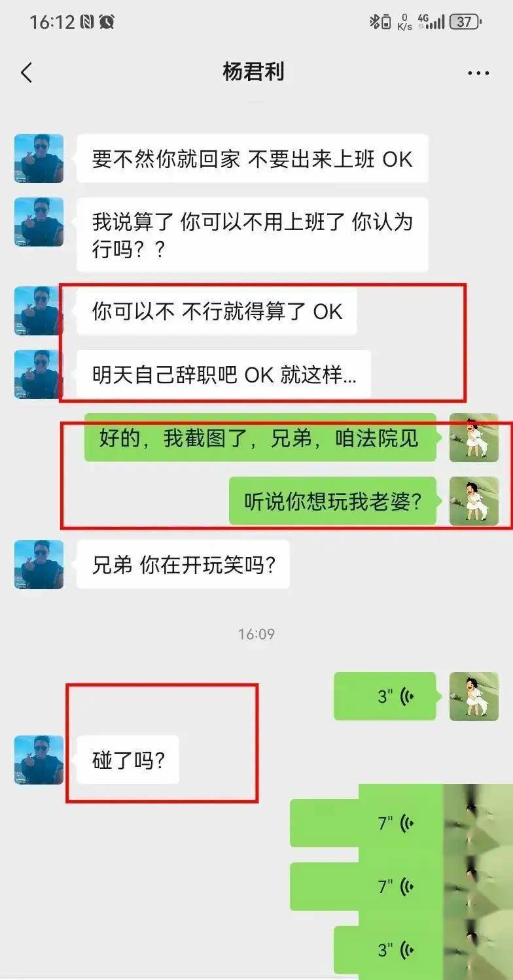
Task: Tap own avatar beside 听说你想玩我老婆? message
Action: tap(474, 501)
